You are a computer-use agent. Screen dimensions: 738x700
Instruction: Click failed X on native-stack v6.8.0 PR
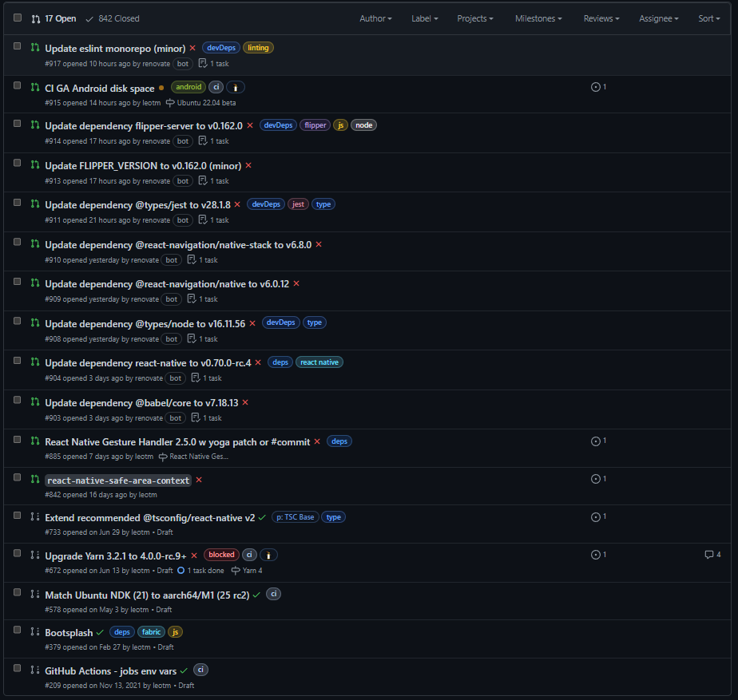coord(319,244)
